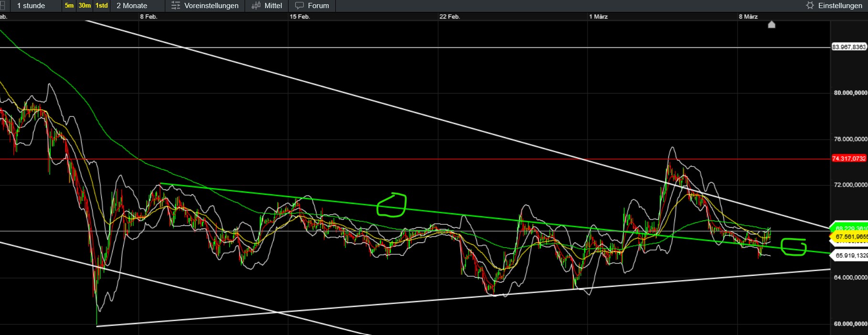The width and height of the screenshot is (868, 335).
Task: Click the Einstellungen gear icon
Action: (x=810, y=6)
